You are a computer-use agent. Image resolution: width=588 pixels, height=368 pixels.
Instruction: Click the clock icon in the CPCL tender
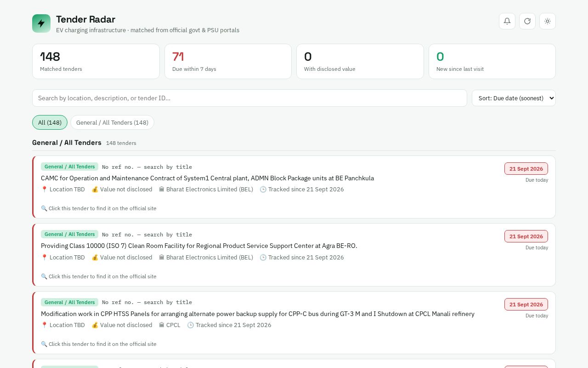[x=190, y=325]
